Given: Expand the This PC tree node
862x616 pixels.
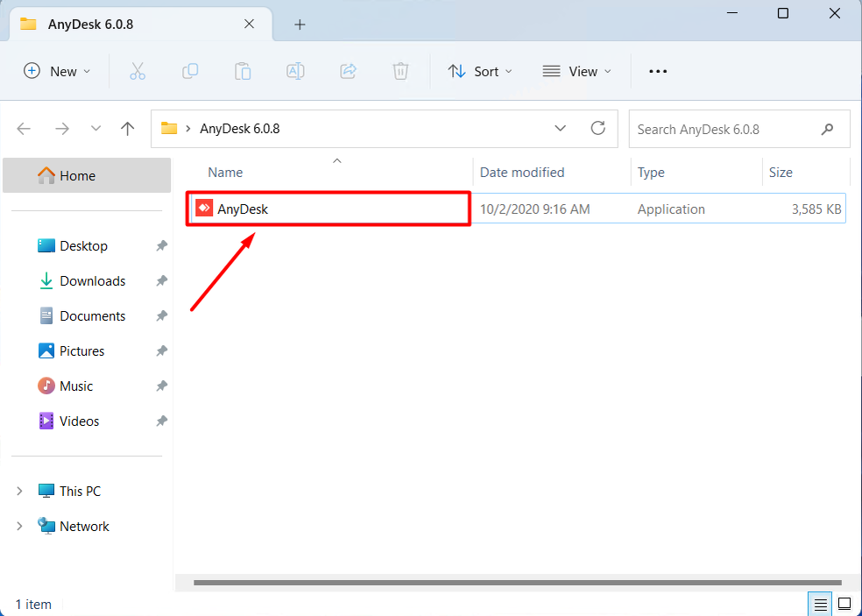Looking at the screenshot, I should (19, 492).
